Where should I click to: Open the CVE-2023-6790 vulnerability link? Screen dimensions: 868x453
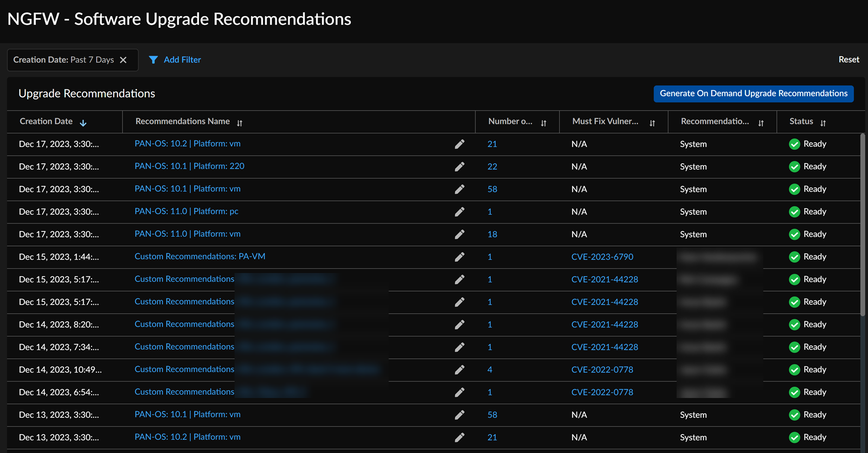602,257
